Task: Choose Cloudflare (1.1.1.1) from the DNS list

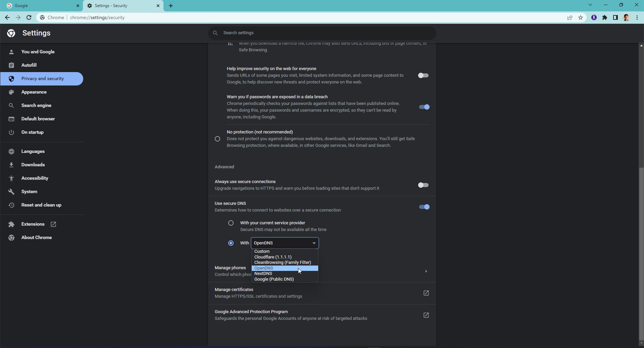Action: [273, 257]
